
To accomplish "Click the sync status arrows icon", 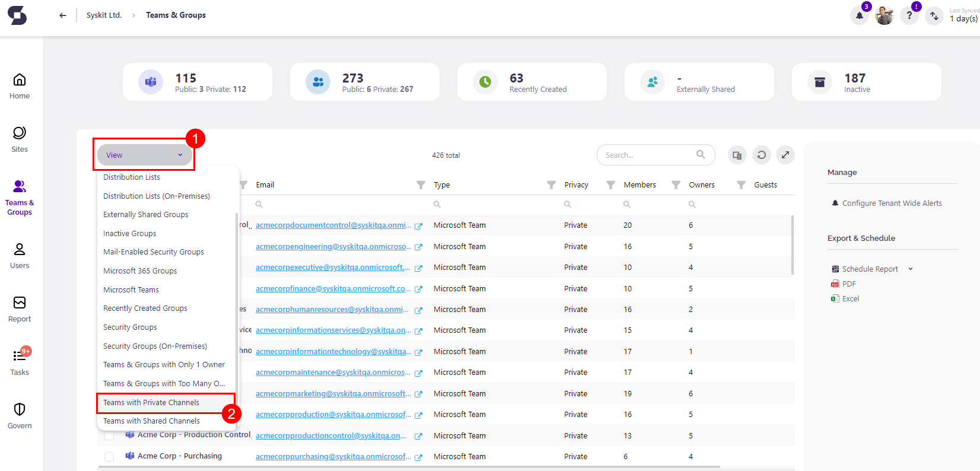I will 934,15.
